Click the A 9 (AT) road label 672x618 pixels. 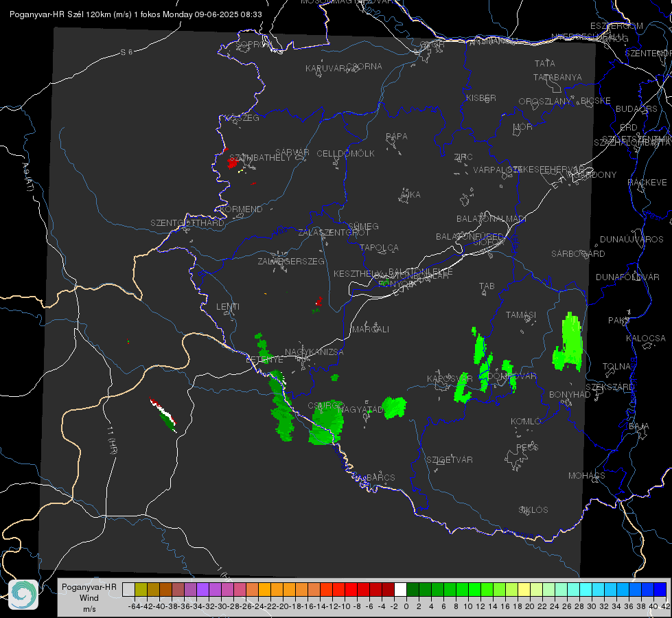coord(27,176)
